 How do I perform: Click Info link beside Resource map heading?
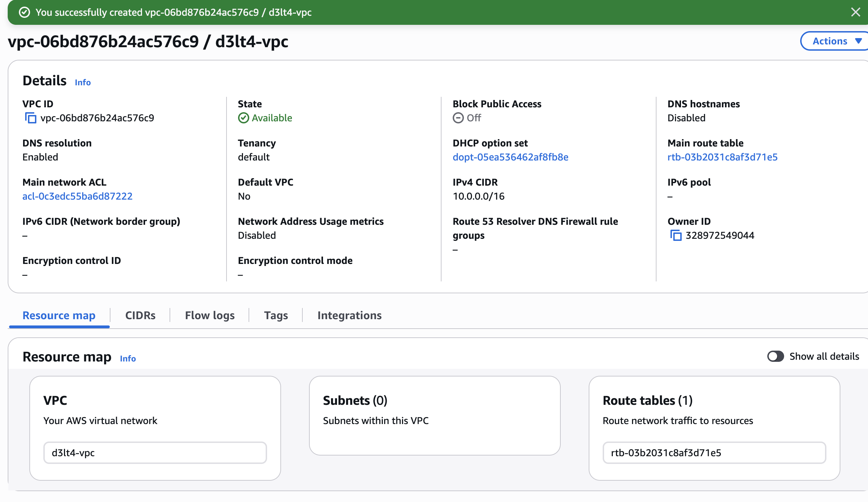128,359
